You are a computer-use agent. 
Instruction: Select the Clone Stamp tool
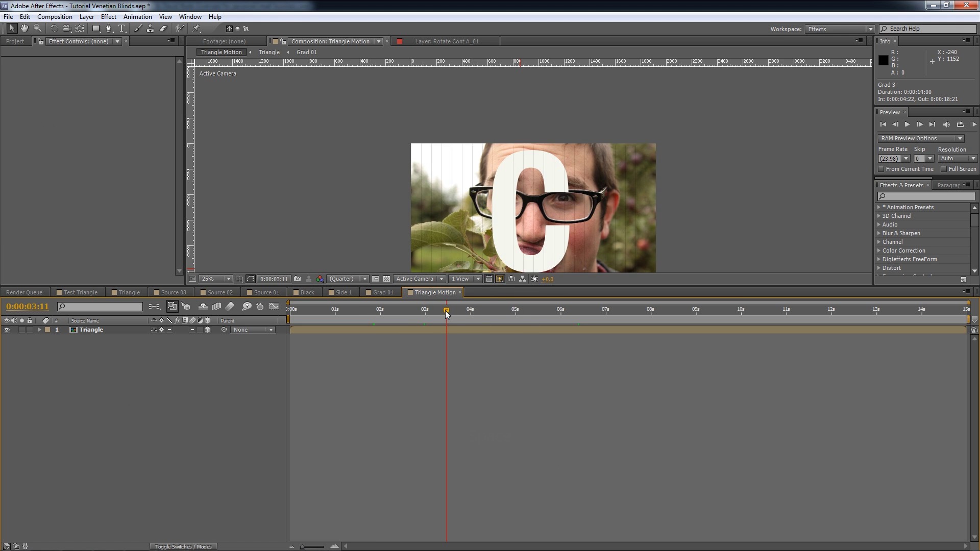[x=150, y=29]
